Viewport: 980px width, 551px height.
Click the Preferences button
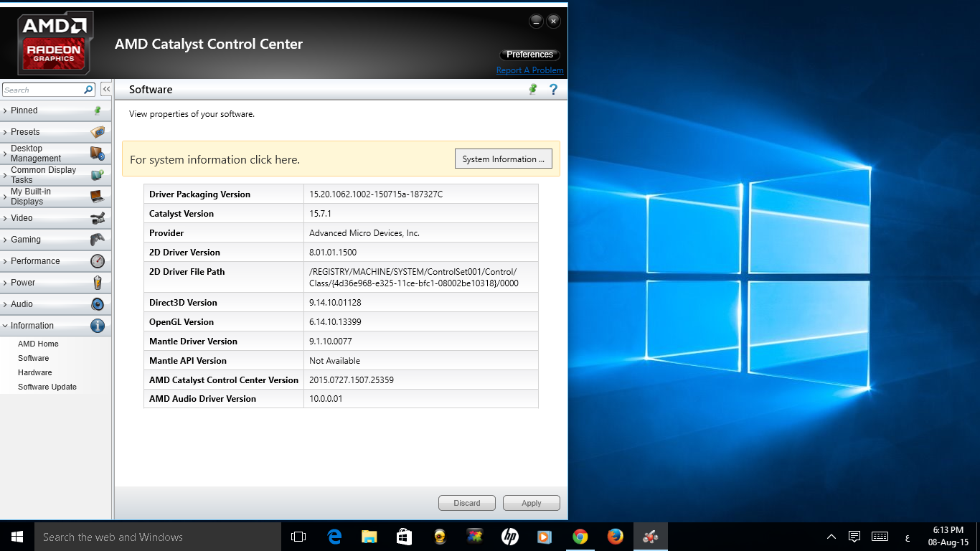coord(529,55)
